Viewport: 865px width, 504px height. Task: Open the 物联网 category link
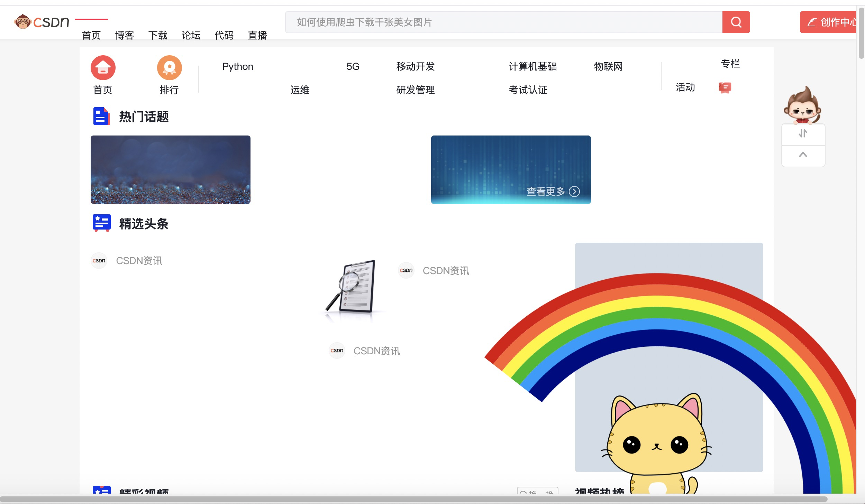pos(608,66)
